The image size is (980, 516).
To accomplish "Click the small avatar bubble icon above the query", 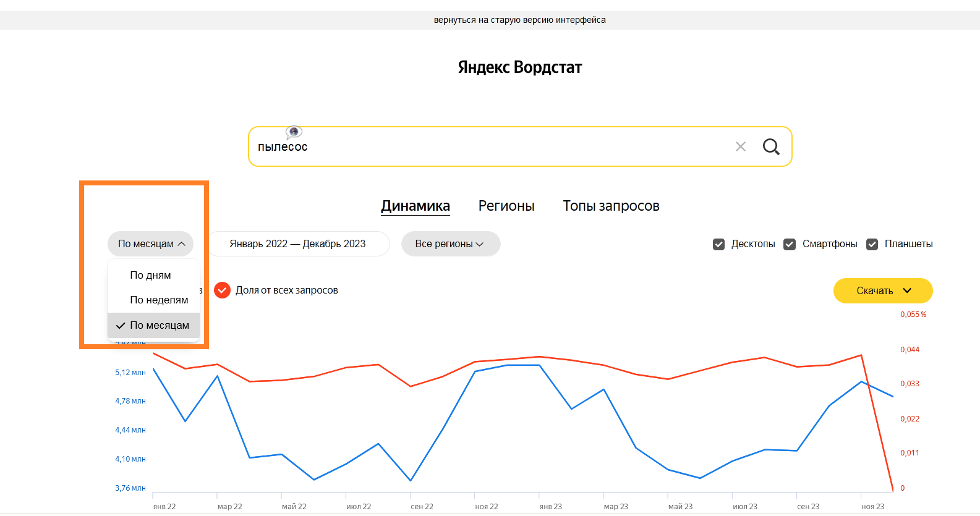I will click(294, 132).
